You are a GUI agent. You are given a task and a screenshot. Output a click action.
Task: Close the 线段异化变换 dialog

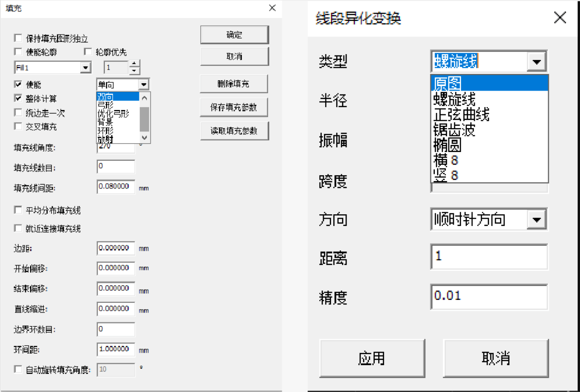[560, 18]
